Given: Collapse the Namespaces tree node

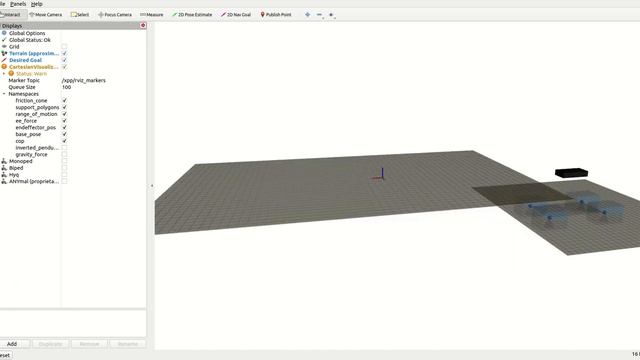Looking at the screenshot, I should pos(4,94).
